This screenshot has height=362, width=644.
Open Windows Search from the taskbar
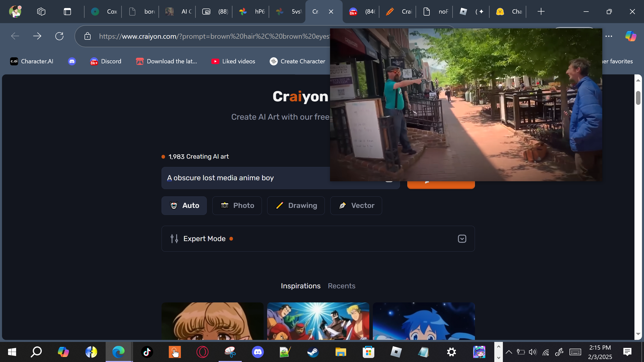[36, 352]
